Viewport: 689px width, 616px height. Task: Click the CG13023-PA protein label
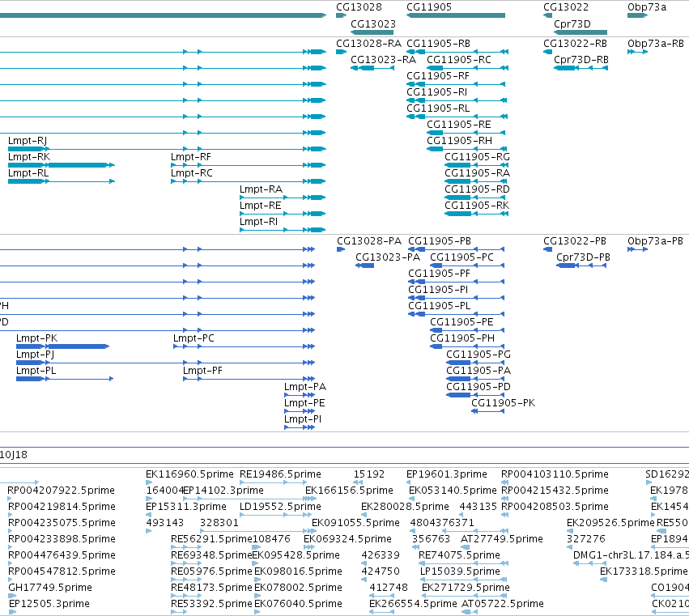pyautogui.click(x=388, y=257)
